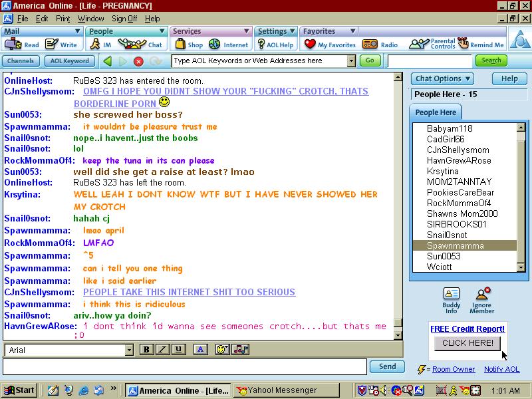Toggle bold text formatting
Image resolution: width=532 pixels, height=399 pixels.
[x=146, y=350]
